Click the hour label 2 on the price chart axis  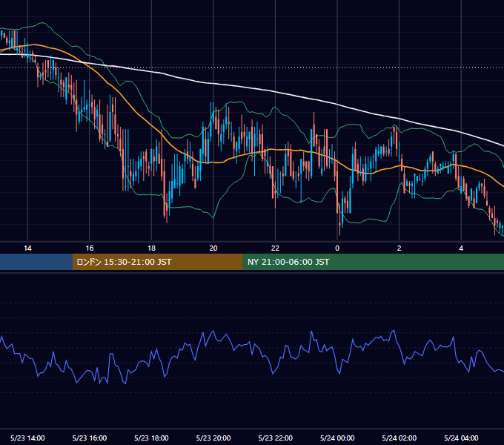(x=399, y=248)
